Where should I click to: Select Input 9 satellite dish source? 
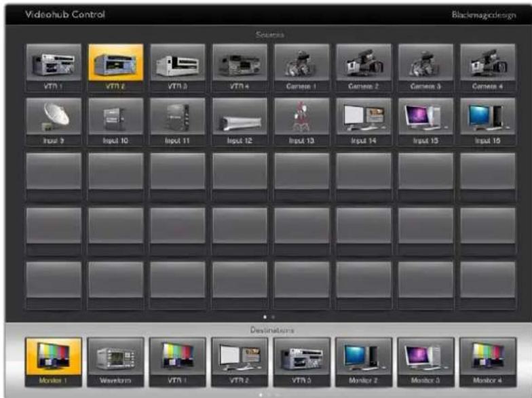pyautogui.click(x=54, y=122)
